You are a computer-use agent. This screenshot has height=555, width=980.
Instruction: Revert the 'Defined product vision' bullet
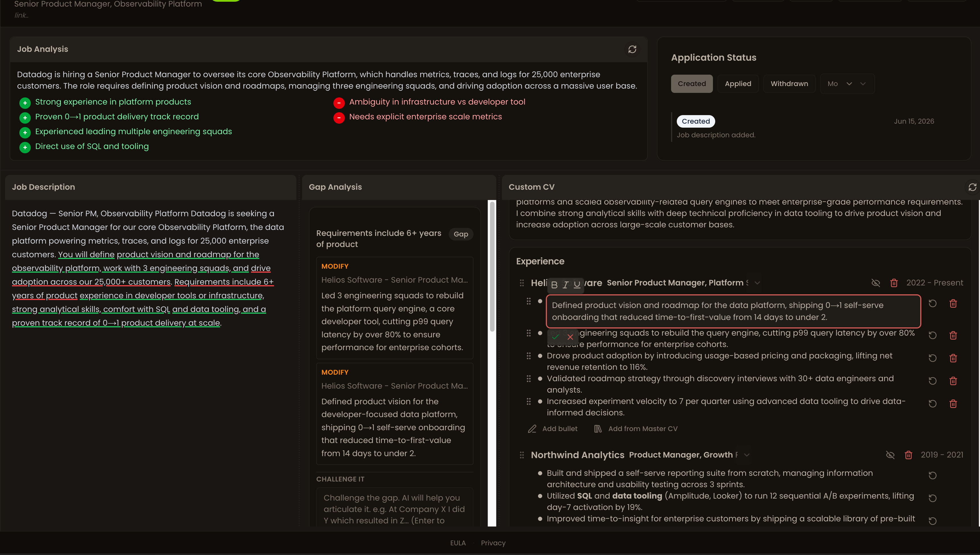[x=932, y=303]
